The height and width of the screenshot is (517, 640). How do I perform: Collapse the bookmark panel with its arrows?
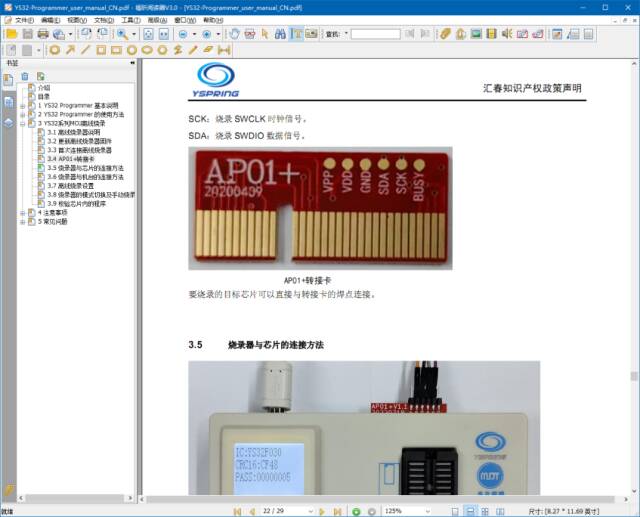click(132, 63)
